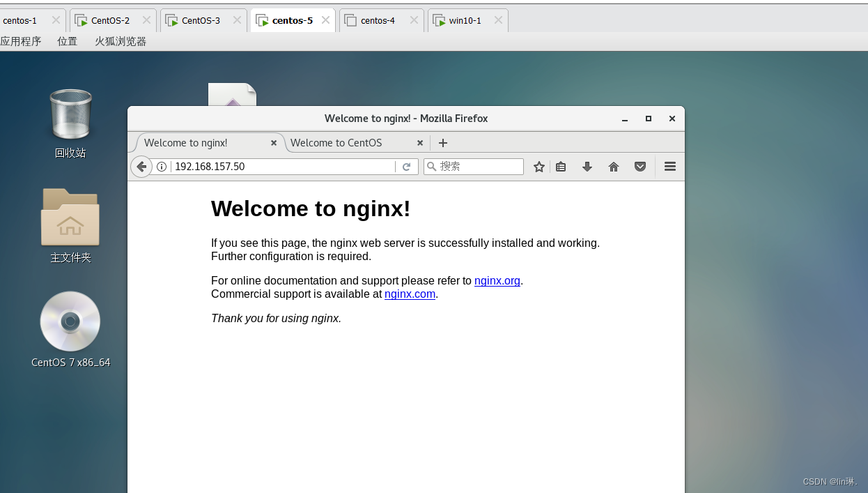Minimize the Firefox window
The image size is (868, 493).
[625, 119]
